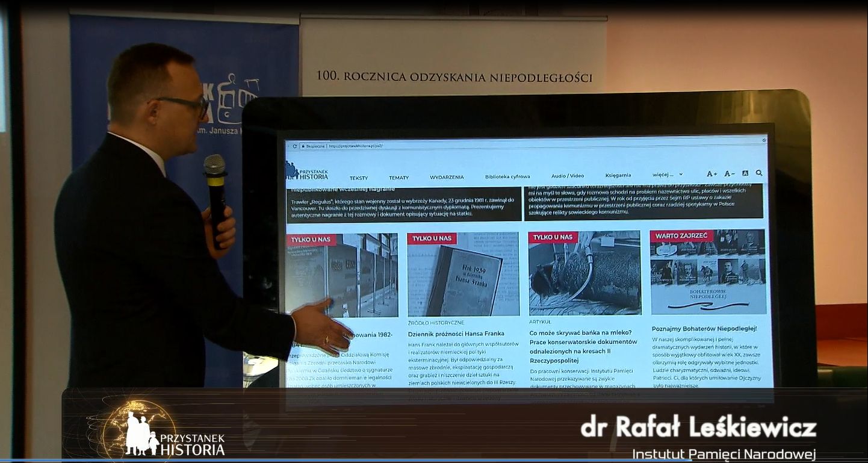This screenshot has height=463, width=868.
Task: Open the TEMATY menu item
Action: tap(398, 178)
